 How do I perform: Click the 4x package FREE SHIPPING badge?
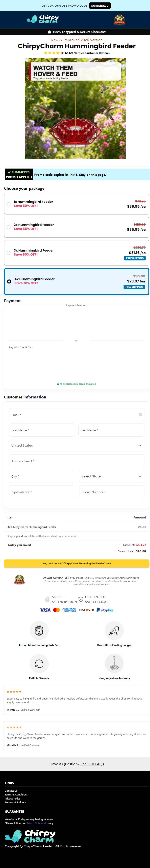(x=134, y=287)
